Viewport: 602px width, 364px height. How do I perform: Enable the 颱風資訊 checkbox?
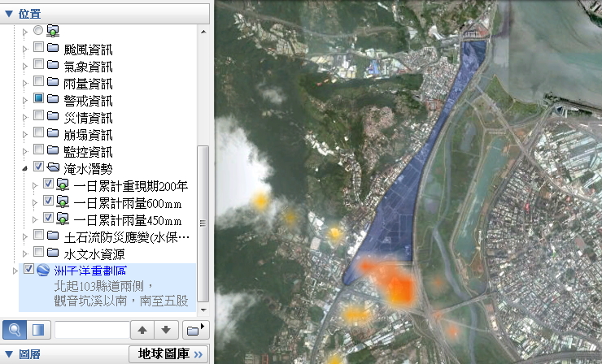[38, 48]
